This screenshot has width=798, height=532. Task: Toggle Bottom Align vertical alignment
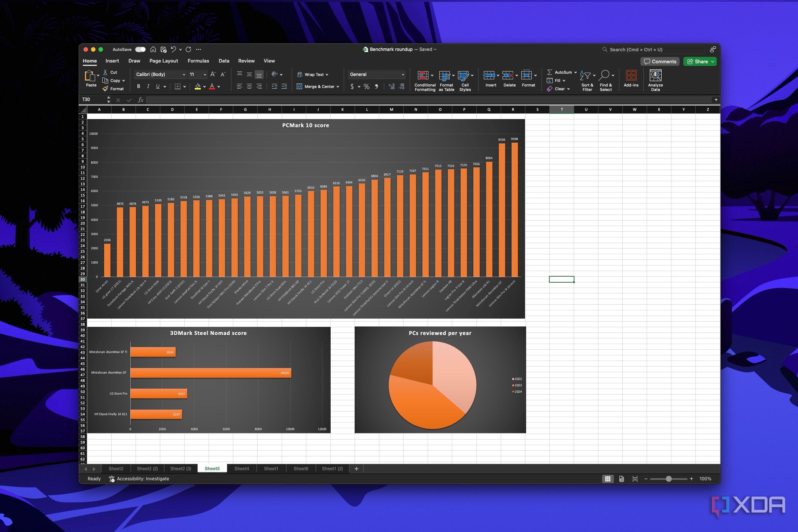pyautogui.click(x=259, y=75)
